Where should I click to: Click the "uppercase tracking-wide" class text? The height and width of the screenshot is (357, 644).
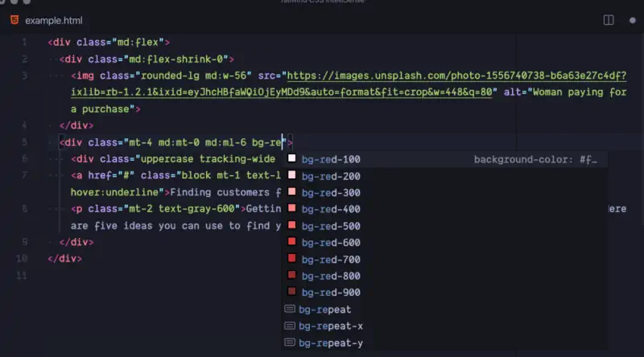[208, 159]
